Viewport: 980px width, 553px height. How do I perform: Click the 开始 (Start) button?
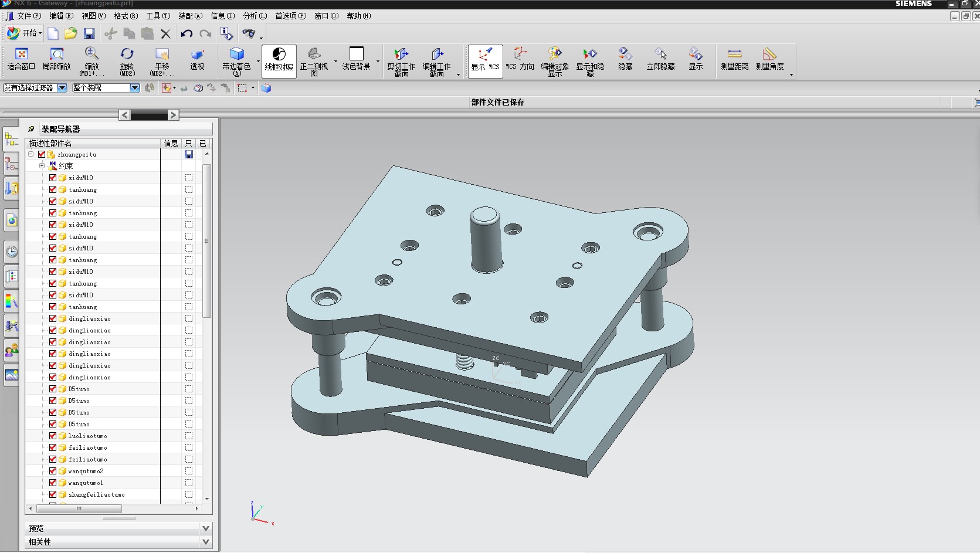coord(25,33)
